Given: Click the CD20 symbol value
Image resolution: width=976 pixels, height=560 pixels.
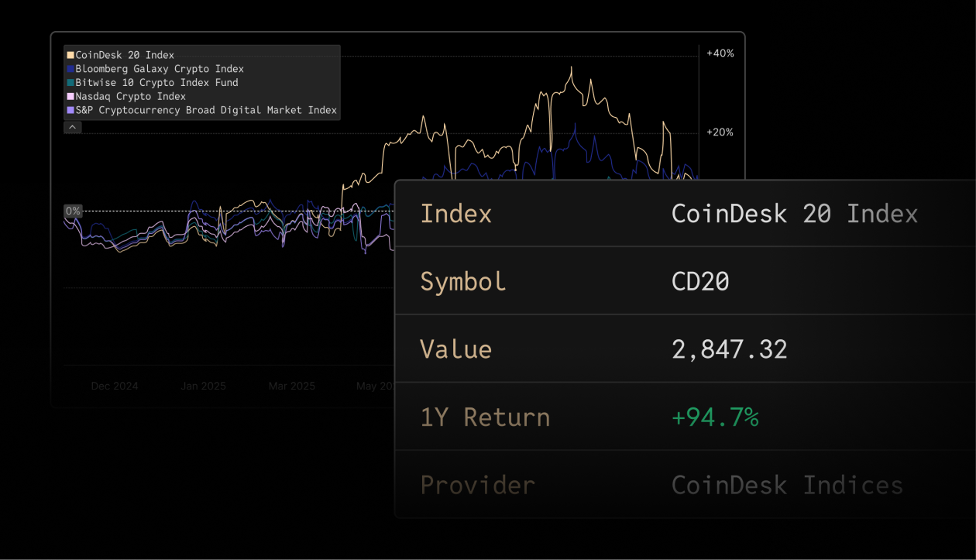Looking at the screenshot, I should [700, 281].
